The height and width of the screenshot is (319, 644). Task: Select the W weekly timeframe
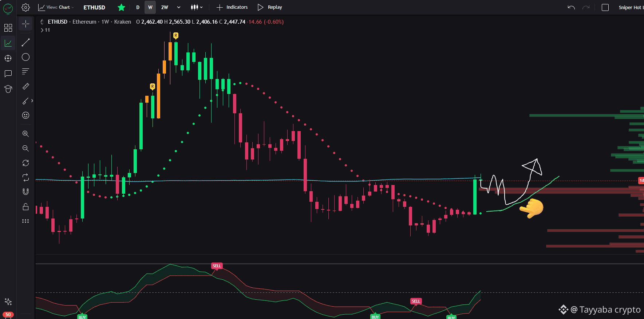(150, 7)
